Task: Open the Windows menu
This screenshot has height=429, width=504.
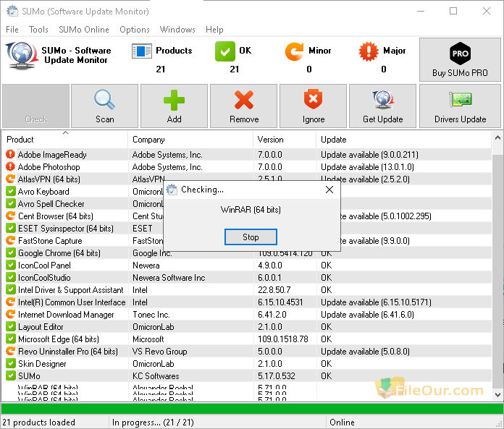Action: pyautogui.click(x=177, y=30)
